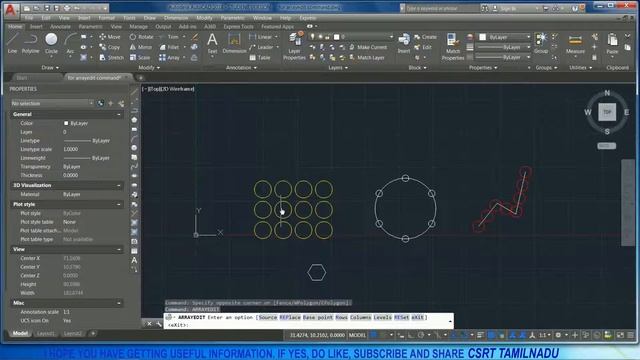Image resolution: width=640 pixels, height=360 pixels.
Task: Expand the Draw panel
Action: point(50,67)
